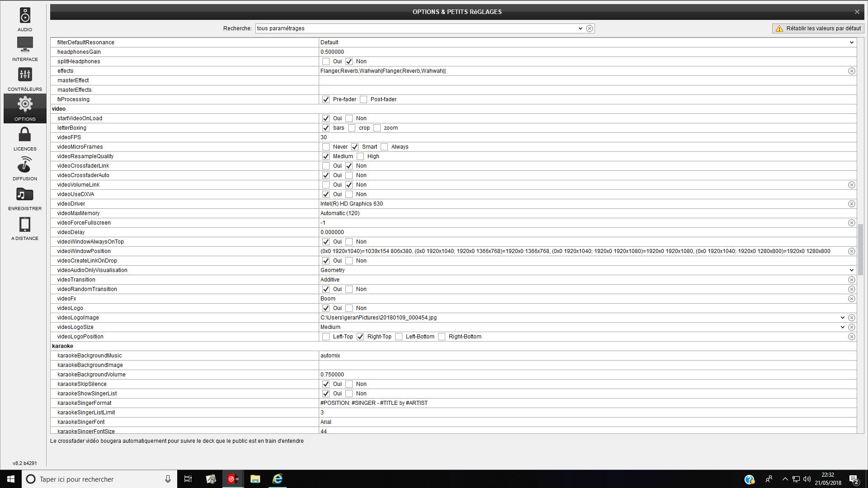The height and width of the screenshot is (488, 868).
Task: Edit the headphonesGain value field
Action: [x=587, y=52]
